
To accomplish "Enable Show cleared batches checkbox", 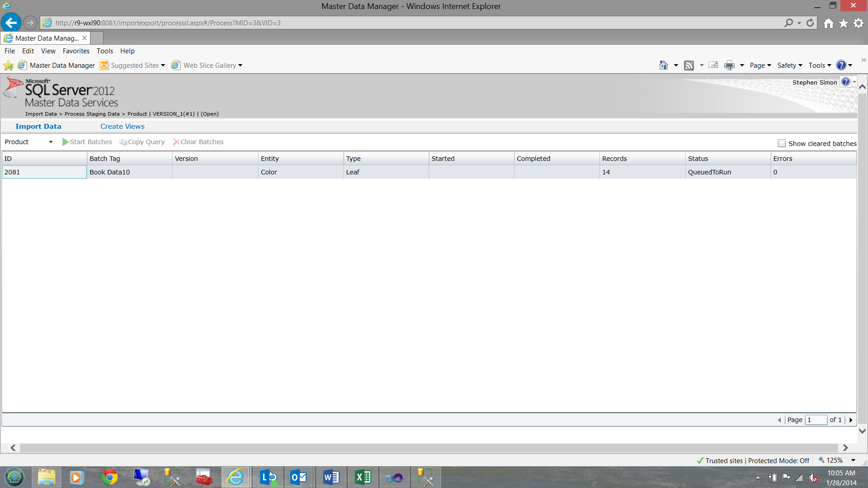I will (782, 143).
